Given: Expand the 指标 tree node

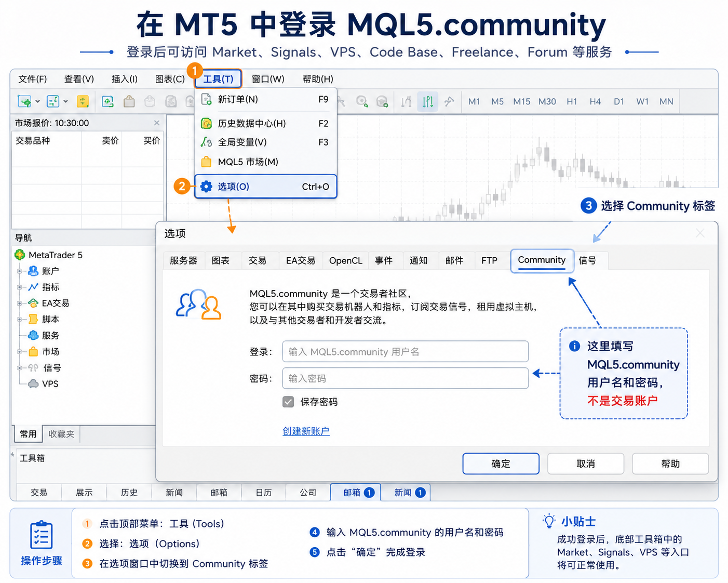Looking at the screenshot, I should coord(20,287).
